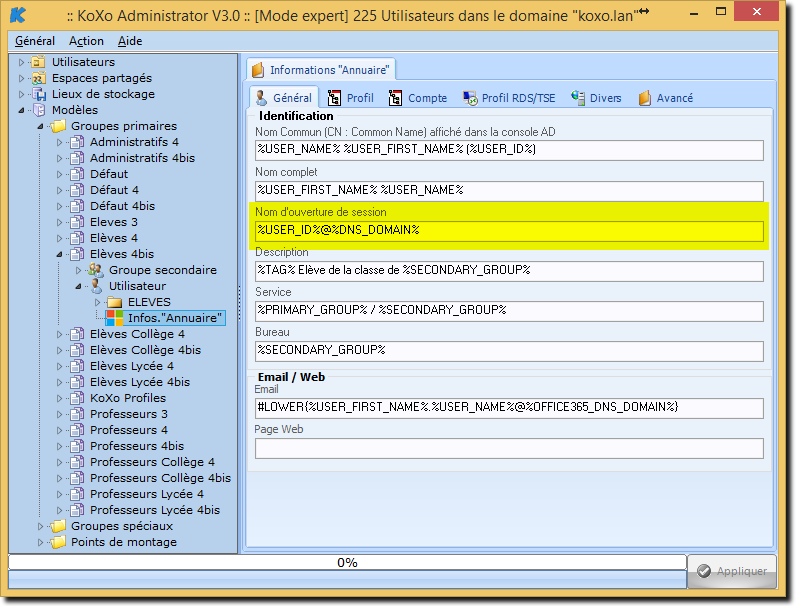Click the Points de montage folder icon
The image size is (796, 606).
point(58,542)
